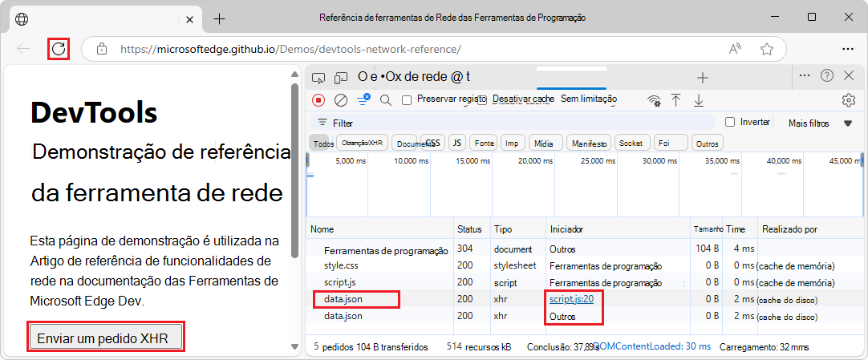
Task: Filter requests by Documento type
Action: (x=404, y=144)
